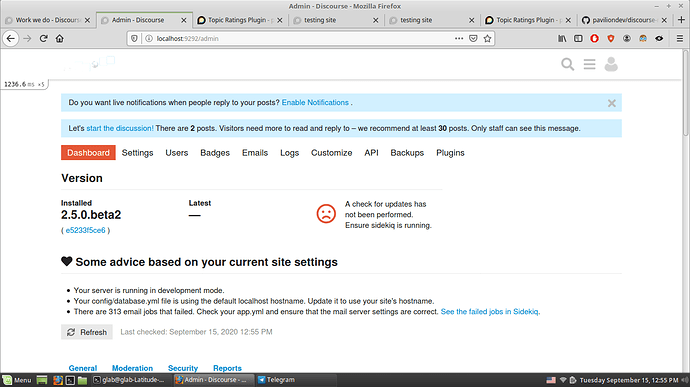Open a new browser tab
The height and width of the screenshot is (387, 690).
[x=681, y=20]
